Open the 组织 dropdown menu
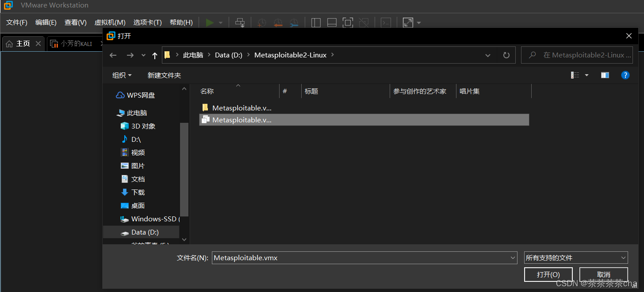The width and height of the screenshot is (644, 292). point(122,75)
